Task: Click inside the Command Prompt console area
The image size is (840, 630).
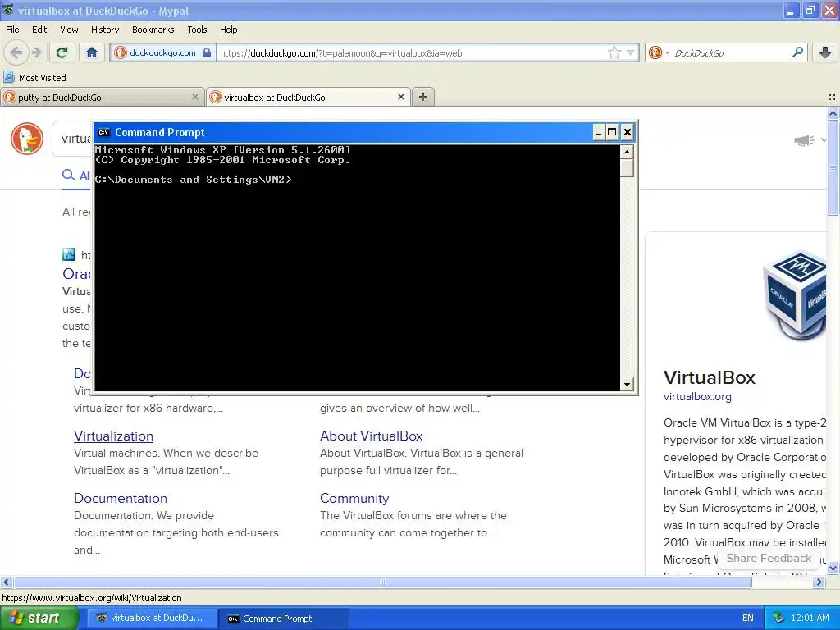Action: (358, 268)
